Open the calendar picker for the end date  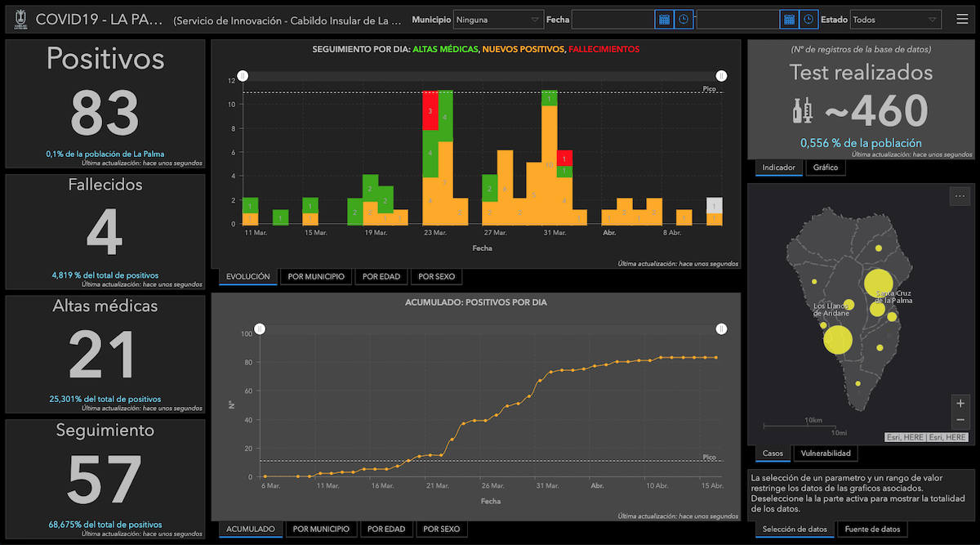788,19
